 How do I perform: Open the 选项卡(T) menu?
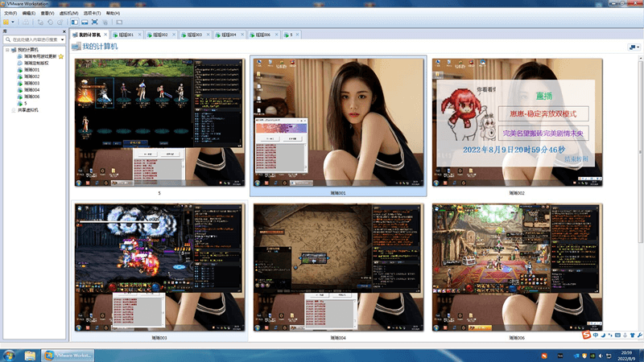92,13
